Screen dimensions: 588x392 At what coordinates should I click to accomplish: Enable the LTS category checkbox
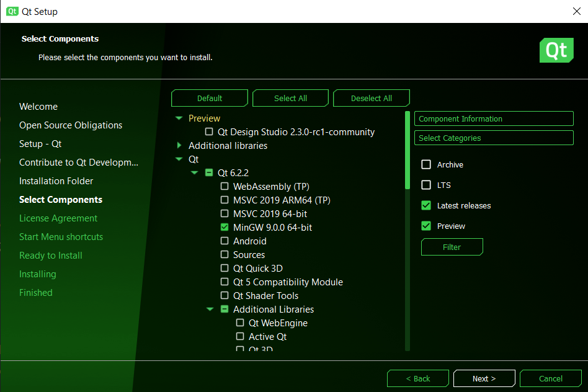click(x=426, y=185)
